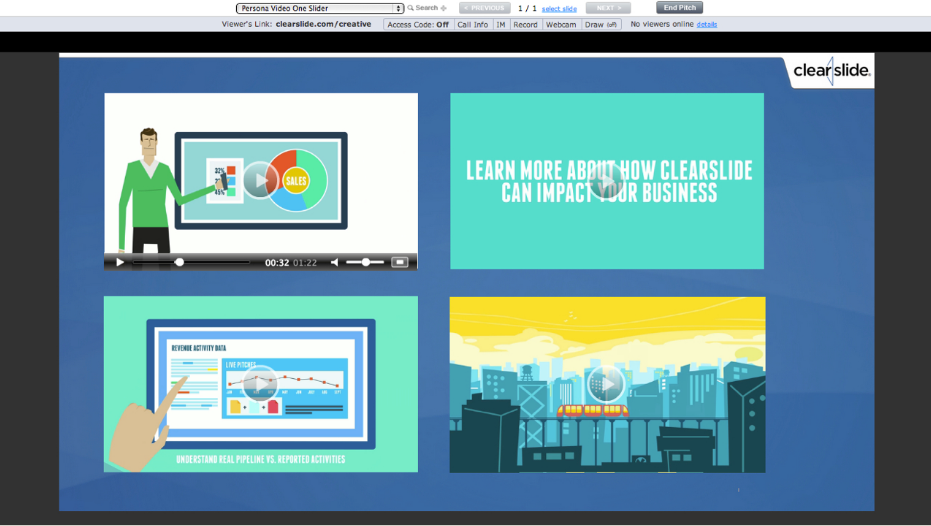Viewport: 931px width, 526px height.
Task: Click the Search magnifier control
Action: point(427,8)
